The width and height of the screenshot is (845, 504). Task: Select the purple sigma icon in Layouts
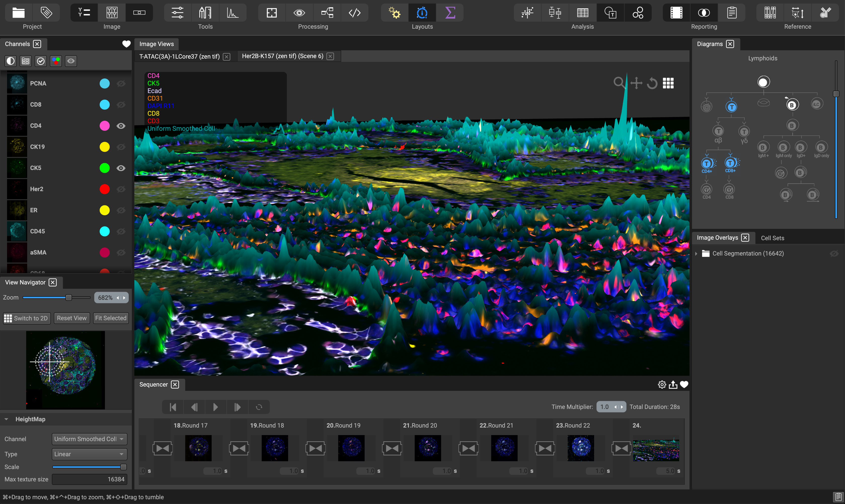coord(450,13)
